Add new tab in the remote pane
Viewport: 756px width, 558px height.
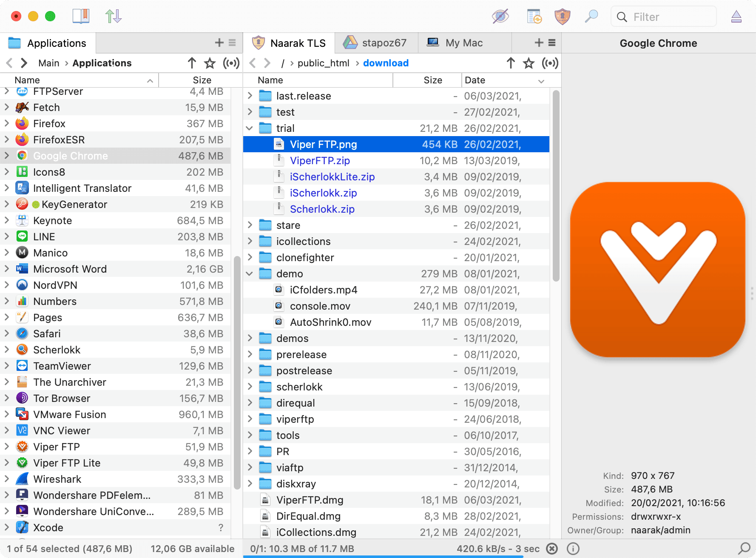pos(539,43)
